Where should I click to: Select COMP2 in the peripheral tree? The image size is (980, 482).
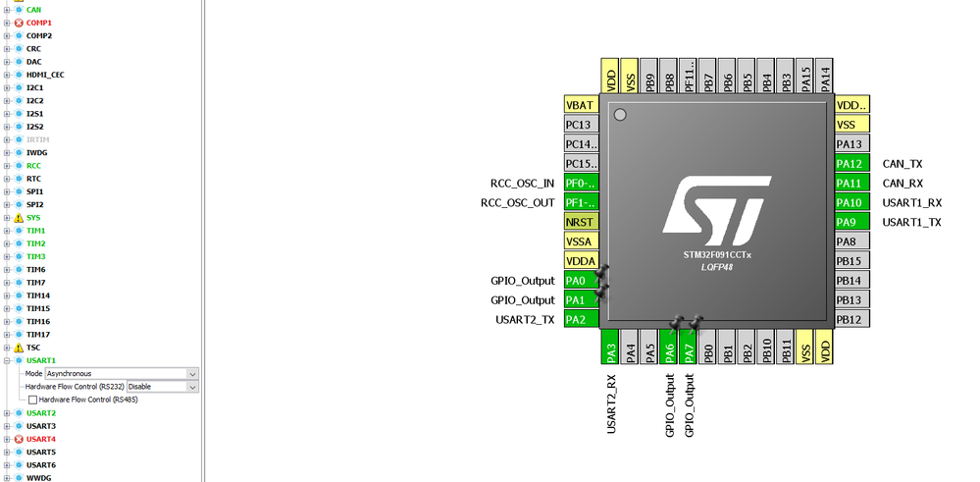click(x=39, y=35)
